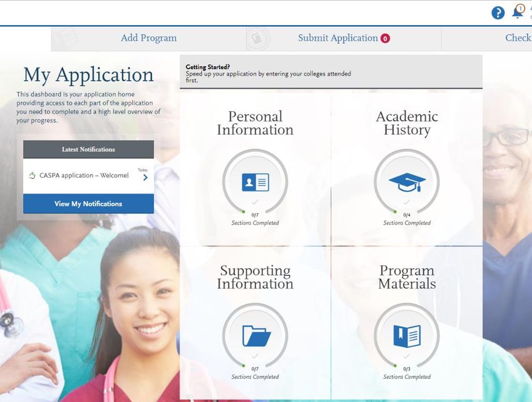Open the Supporting Information section heading

[x=255, y=277]
